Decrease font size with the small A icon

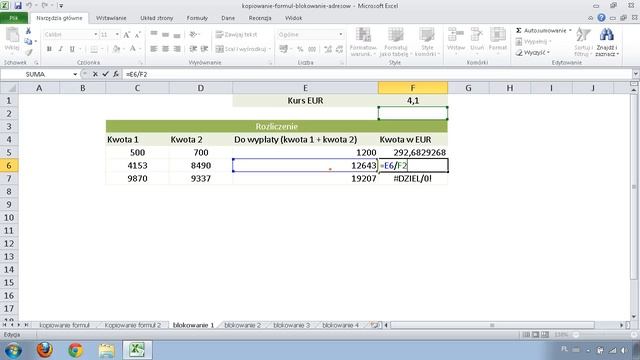click(x=138, y=35)
